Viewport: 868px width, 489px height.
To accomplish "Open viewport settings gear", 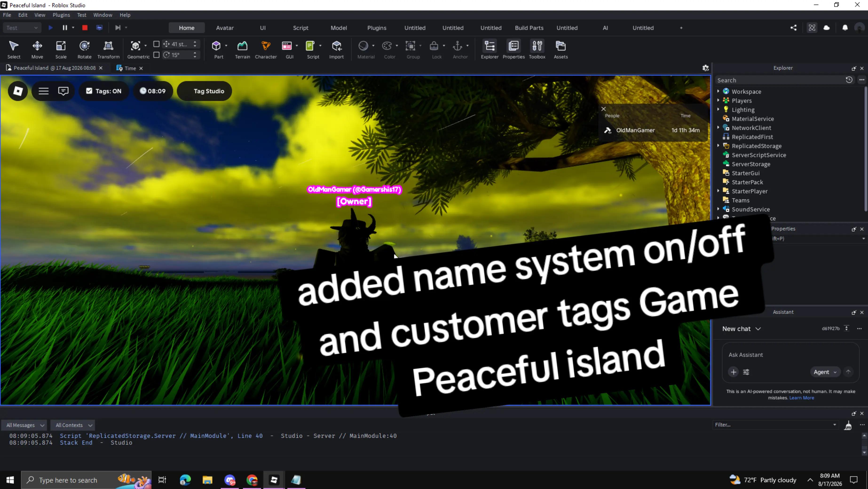I will click(706, 68).
